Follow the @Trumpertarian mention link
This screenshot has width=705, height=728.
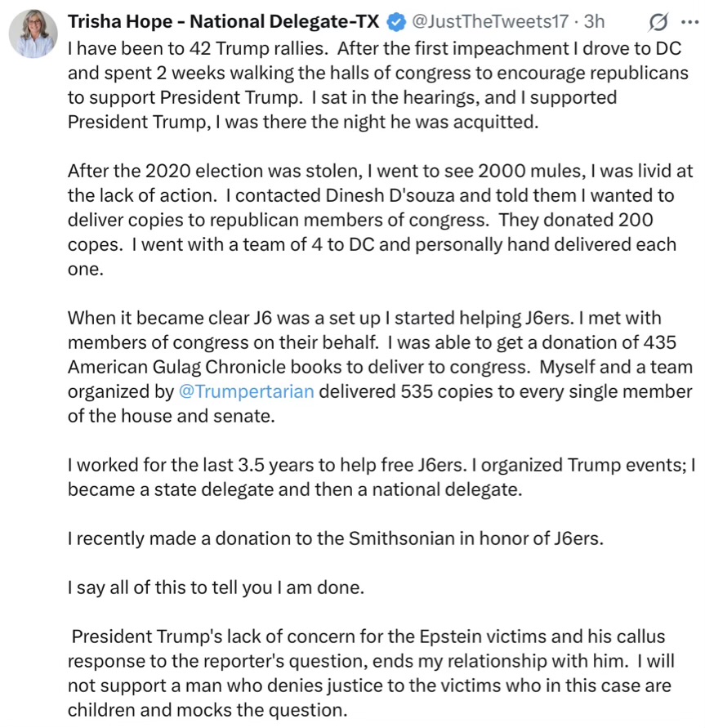247,391
